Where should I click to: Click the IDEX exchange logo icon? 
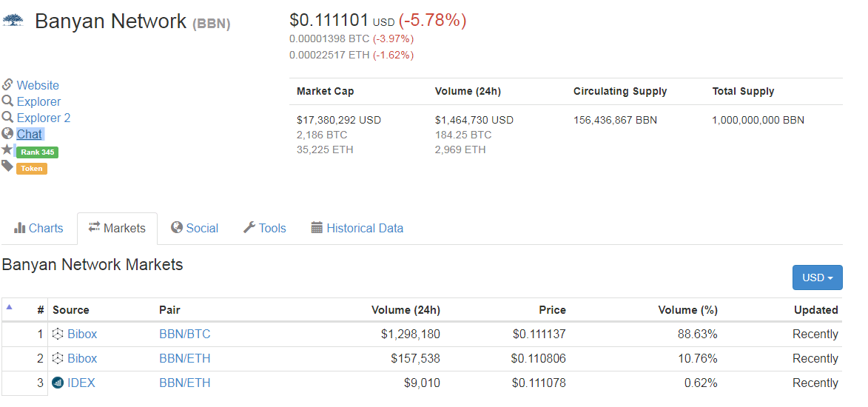click(58, 383)
